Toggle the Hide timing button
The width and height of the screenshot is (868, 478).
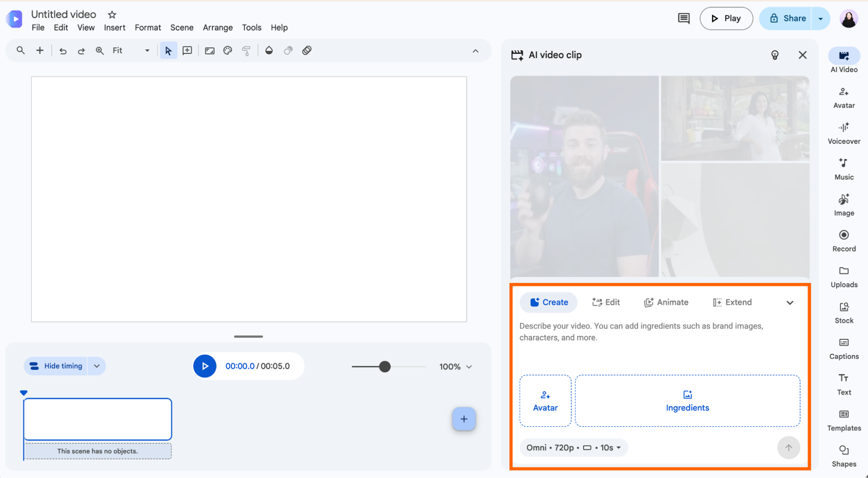point(56,366)
